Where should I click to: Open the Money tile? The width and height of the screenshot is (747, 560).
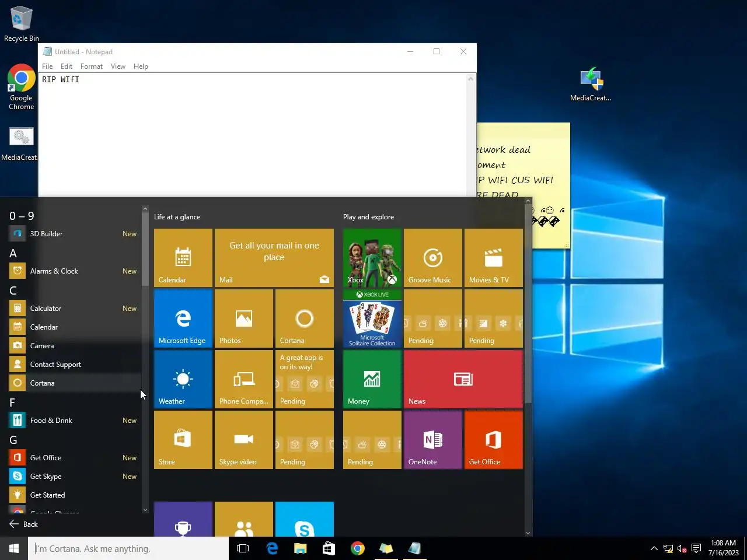point(372,379)
